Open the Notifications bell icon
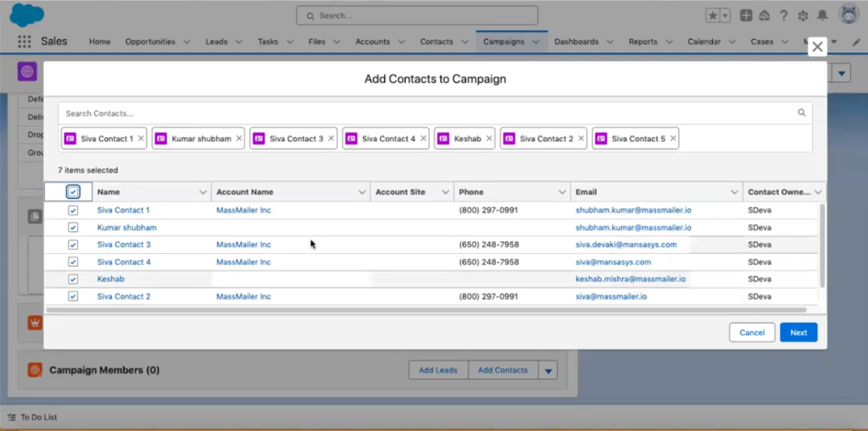This screenshot has width=868, height=431. pos(822,15)
